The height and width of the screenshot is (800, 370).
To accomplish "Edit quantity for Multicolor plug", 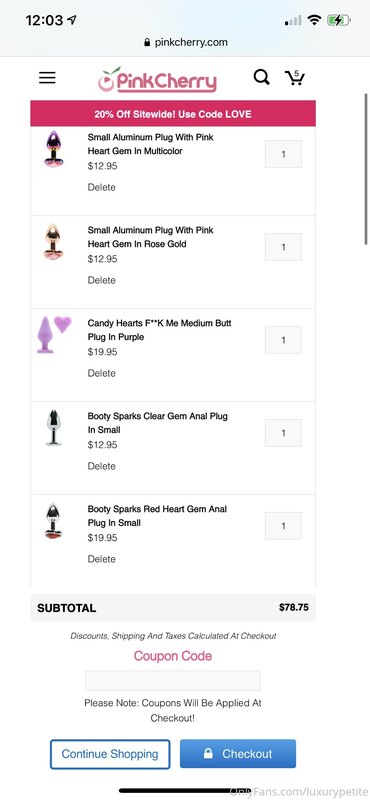I will click(x=283, y=154).
